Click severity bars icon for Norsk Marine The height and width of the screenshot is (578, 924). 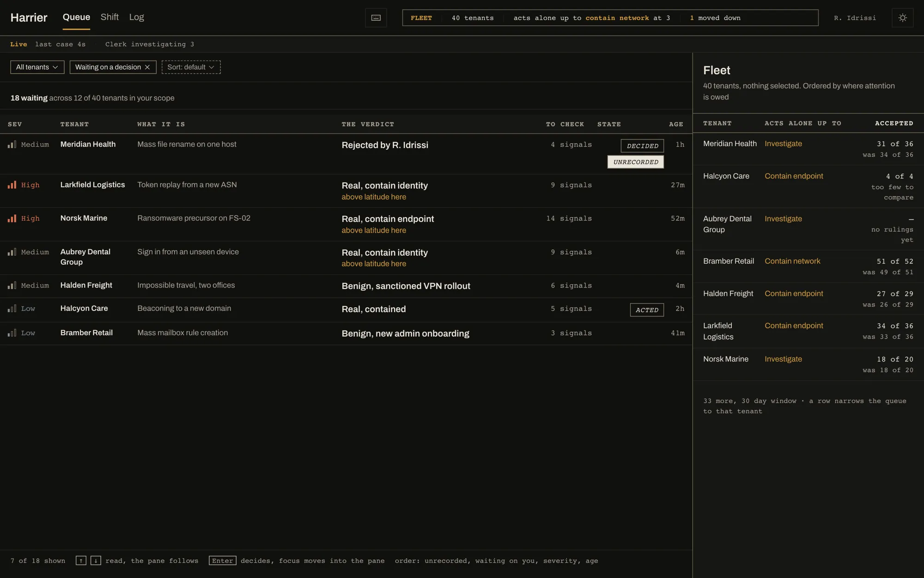12,218
